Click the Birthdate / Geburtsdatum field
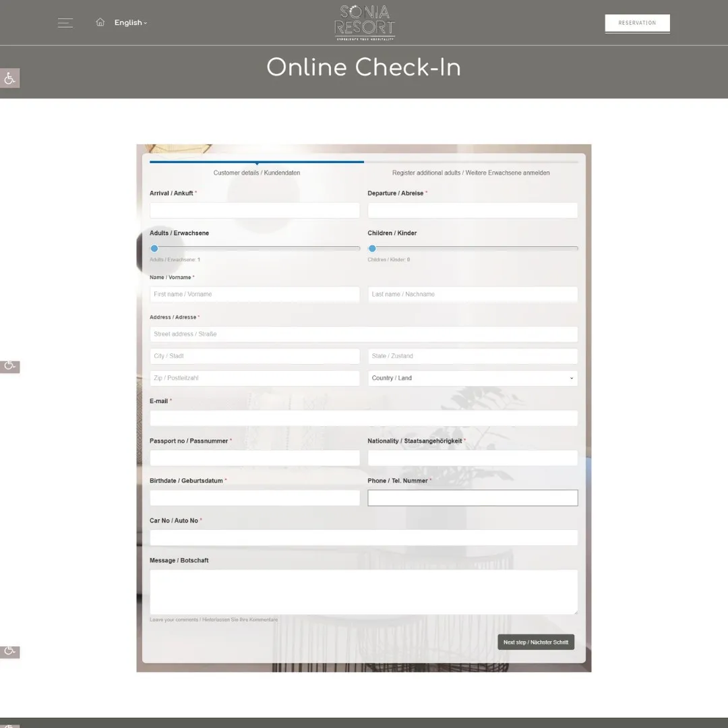The width and height of the screenshot is (728, 728). (254, 498)
